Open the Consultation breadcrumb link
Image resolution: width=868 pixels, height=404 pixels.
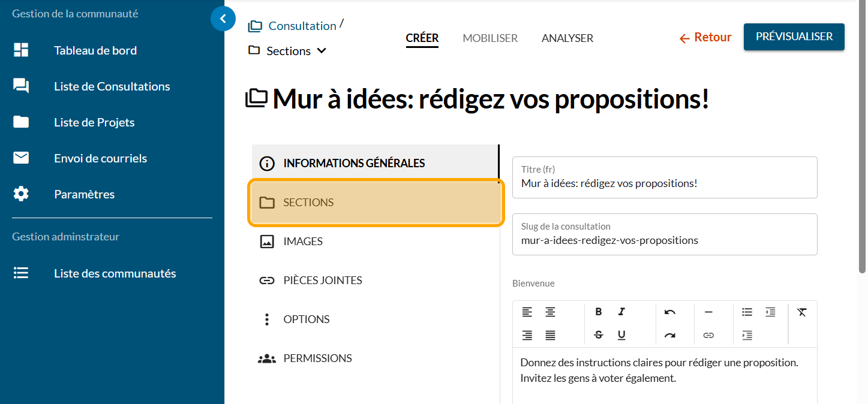(302, 26)
